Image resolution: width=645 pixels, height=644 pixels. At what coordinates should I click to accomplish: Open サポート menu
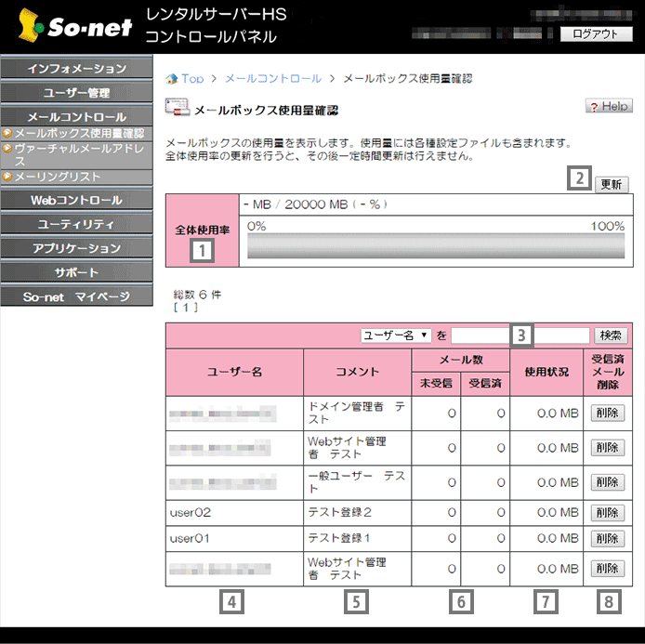[76, 272]
